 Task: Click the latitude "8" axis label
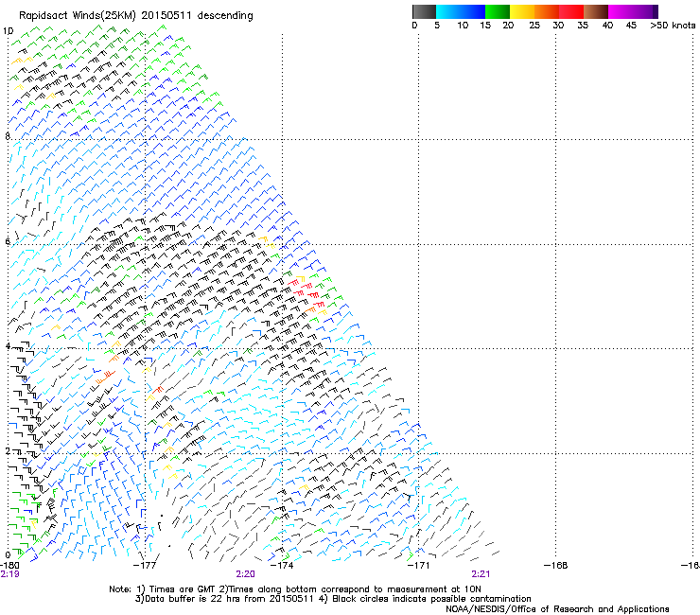(x=8, y=136)
